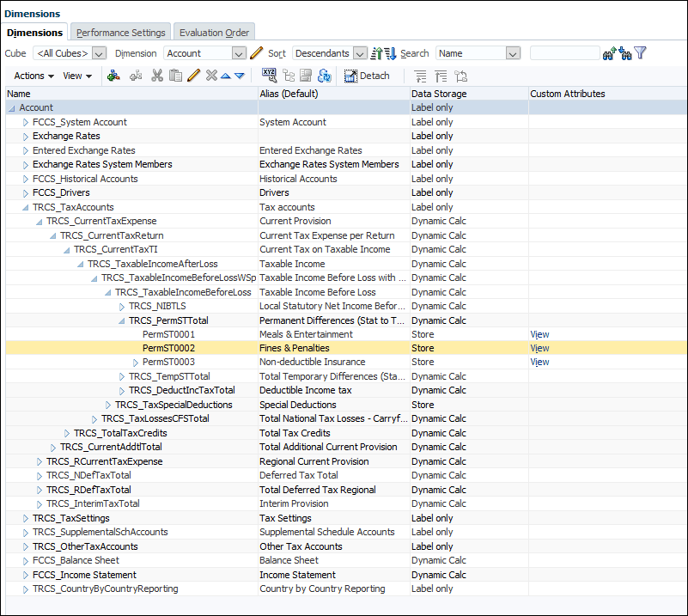The height and width of the screenshot is (616, 688).
Task: Click the filter funnel icon
Action: (640, 53)
